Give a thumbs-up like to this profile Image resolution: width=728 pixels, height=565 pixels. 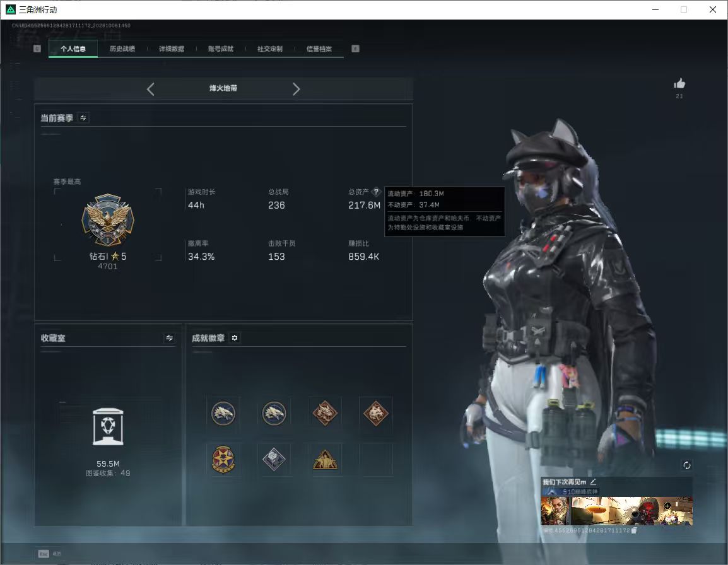pyautogui.click(x=679, y=84)
